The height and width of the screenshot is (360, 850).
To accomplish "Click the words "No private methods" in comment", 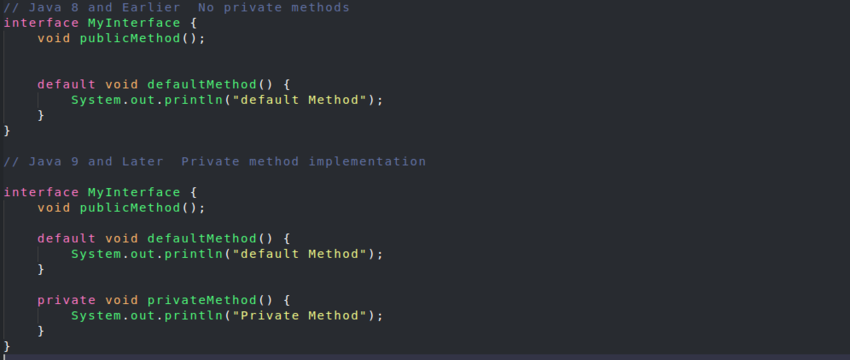I will tap(274, 8).
